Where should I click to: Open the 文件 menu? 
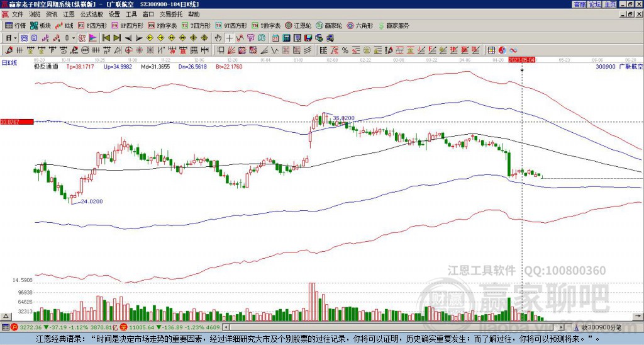[x=18, y=14]
